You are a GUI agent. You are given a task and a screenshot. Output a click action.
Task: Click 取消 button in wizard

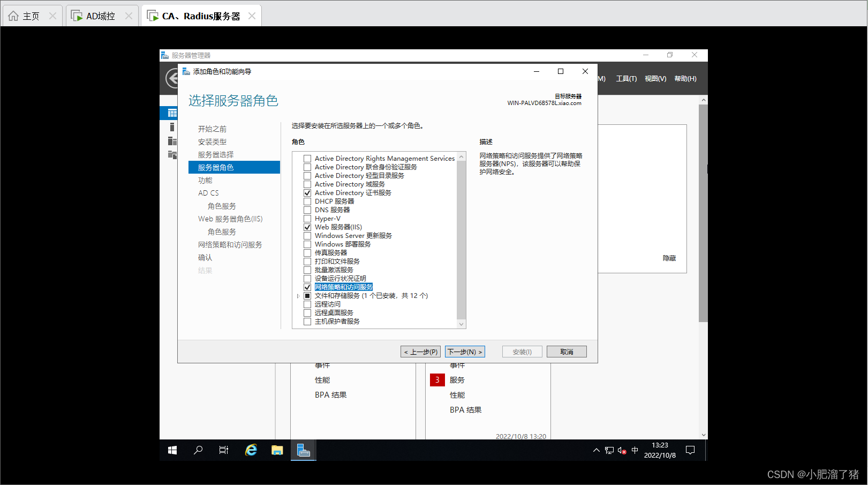[x=567, y=352]
